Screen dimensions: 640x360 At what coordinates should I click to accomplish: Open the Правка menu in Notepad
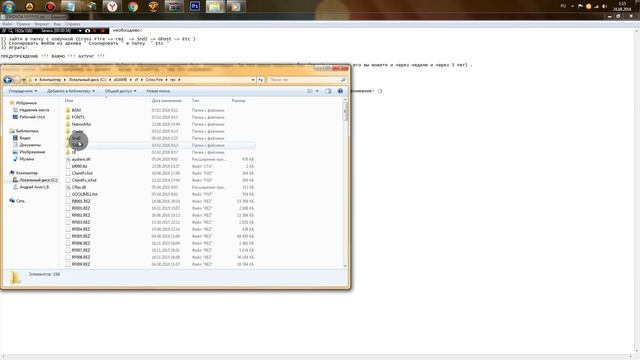click(23, 24)
